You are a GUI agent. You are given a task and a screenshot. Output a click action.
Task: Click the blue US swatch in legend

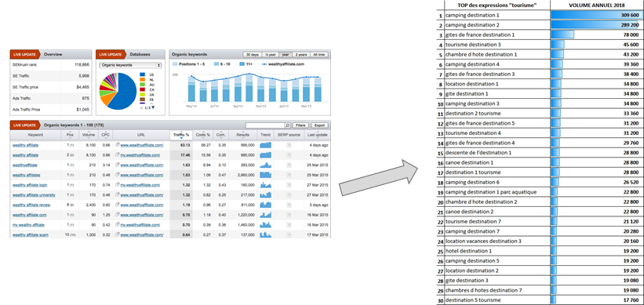(x=143, y=74)
